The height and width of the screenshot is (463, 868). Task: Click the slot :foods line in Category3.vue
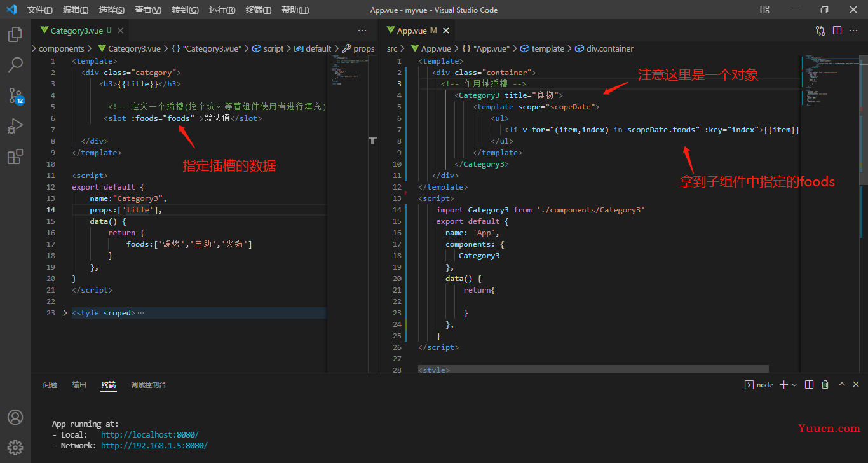[x=183, y=118]
